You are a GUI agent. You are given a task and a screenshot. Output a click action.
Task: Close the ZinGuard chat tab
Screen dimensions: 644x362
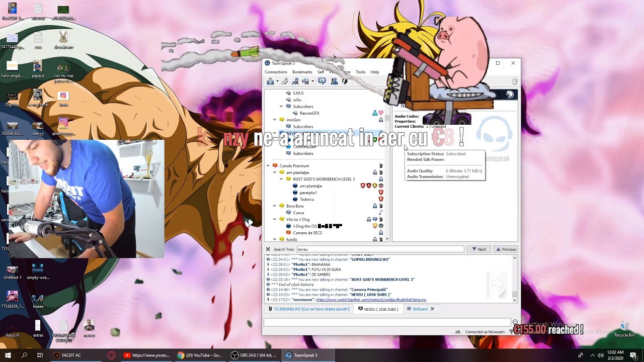[x=432, y=309]
